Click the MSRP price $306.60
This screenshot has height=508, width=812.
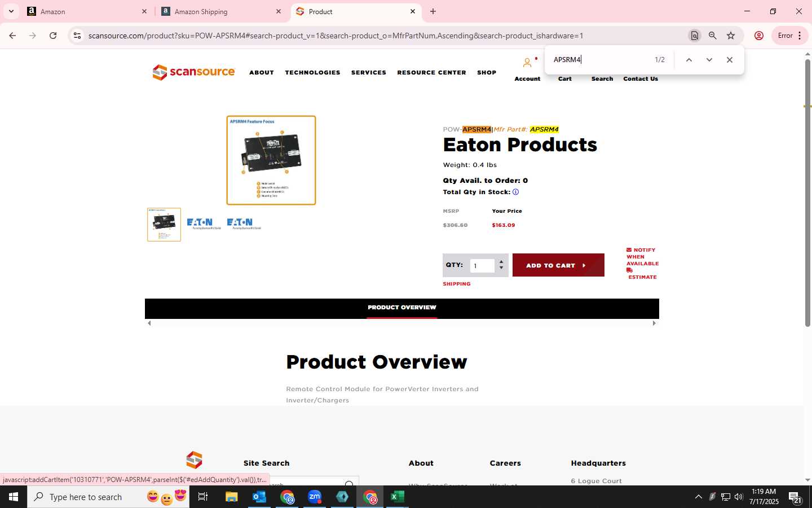[x=455, y=225]
